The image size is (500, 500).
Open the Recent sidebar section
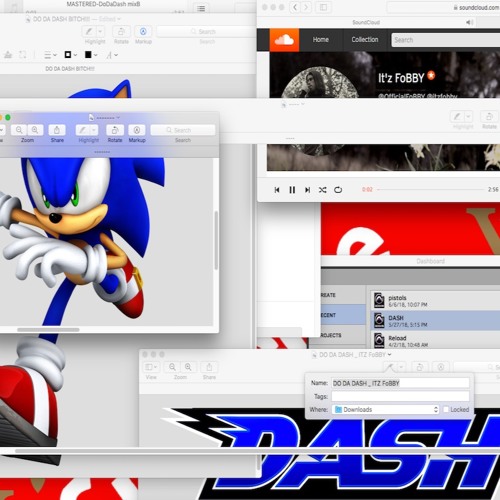(x=343, y=315)
